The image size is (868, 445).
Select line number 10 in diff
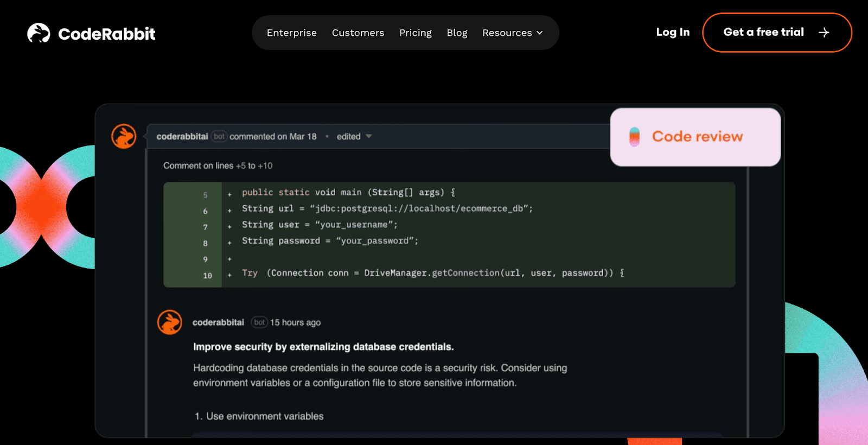click(207, 276)
